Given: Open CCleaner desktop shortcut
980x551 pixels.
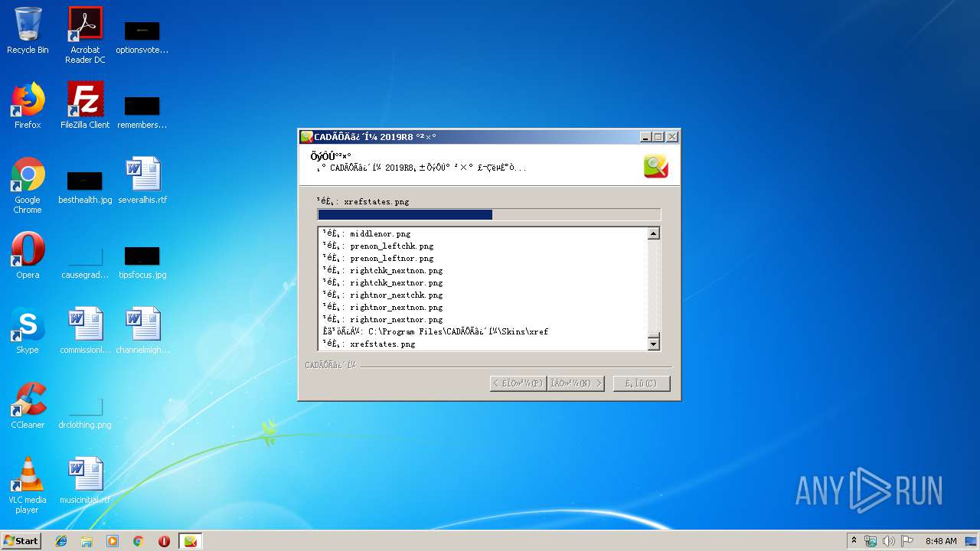Looking at the screenshot, I should point(28,406).
